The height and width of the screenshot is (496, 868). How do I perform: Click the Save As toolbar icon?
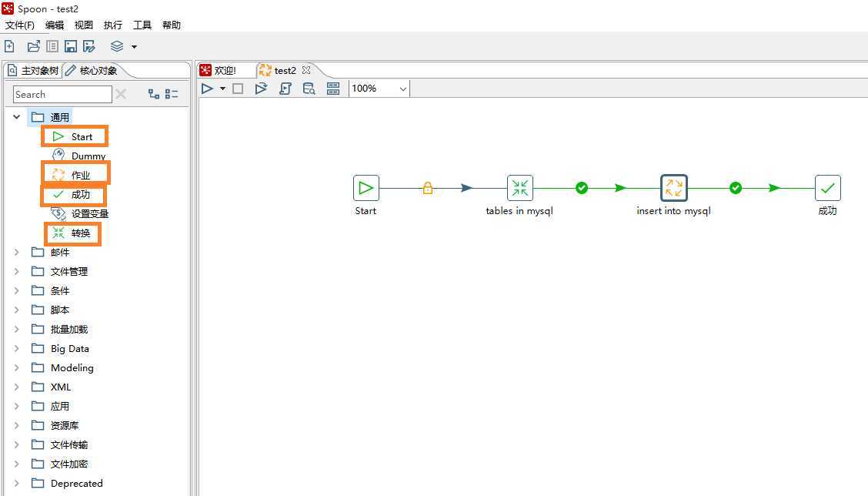[x=89, y=46]
